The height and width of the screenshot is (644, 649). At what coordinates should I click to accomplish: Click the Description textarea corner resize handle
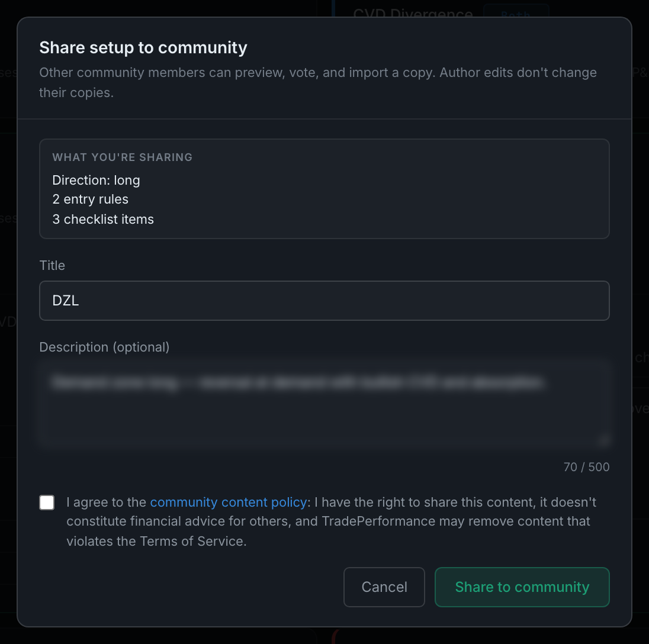(x=605, y=442)
